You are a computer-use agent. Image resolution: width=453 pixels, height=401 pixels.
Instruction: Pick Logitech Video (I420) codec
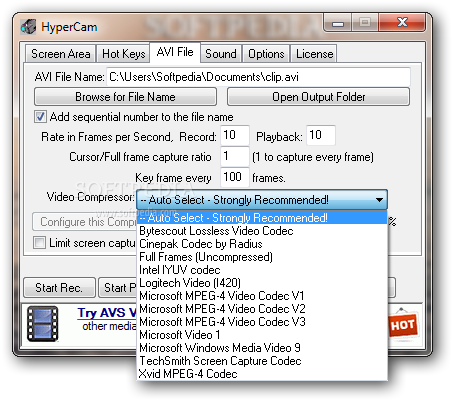point(262,283)
